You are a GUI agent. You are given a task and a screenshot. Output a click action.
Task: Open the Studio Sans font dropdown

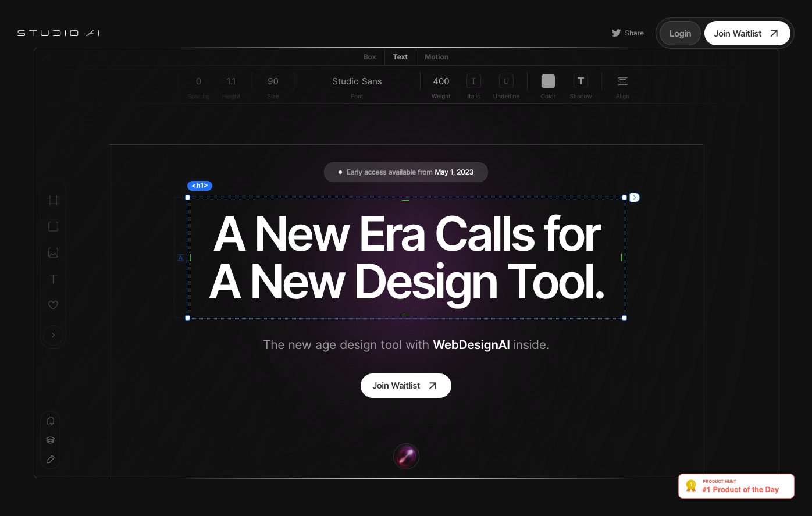click(x=357, y=81)
